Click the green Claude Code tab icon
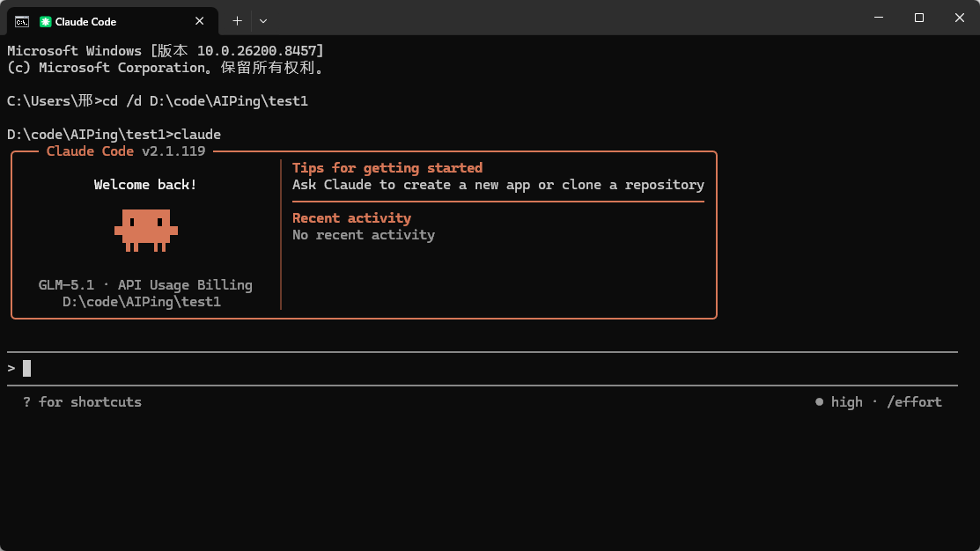 45,22
